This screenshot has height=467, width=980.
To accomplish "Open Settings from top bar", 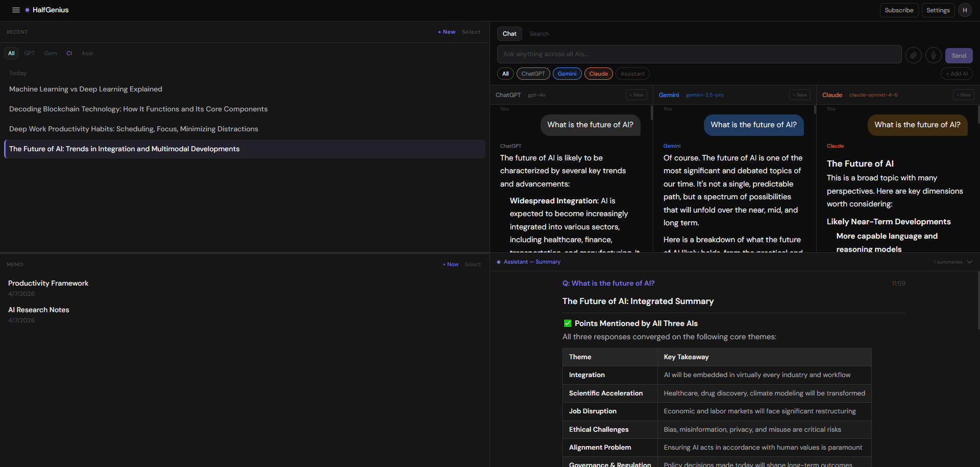I will tap(938, 10).
